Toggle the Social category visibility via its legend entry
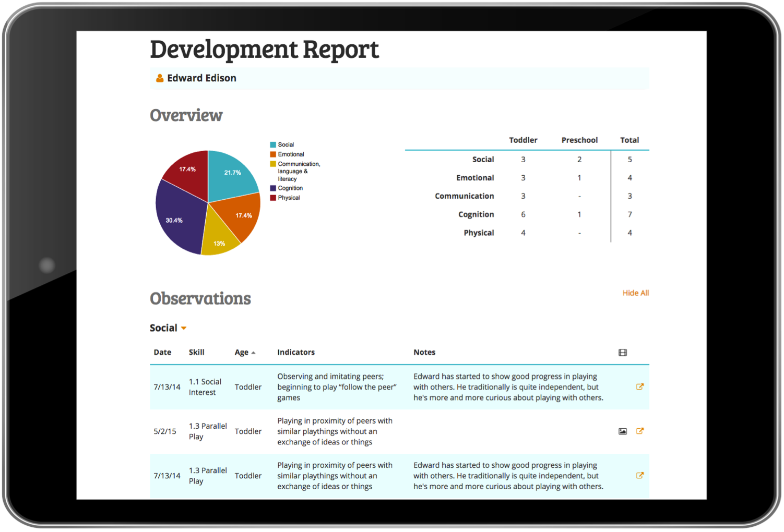 point(272,144)
